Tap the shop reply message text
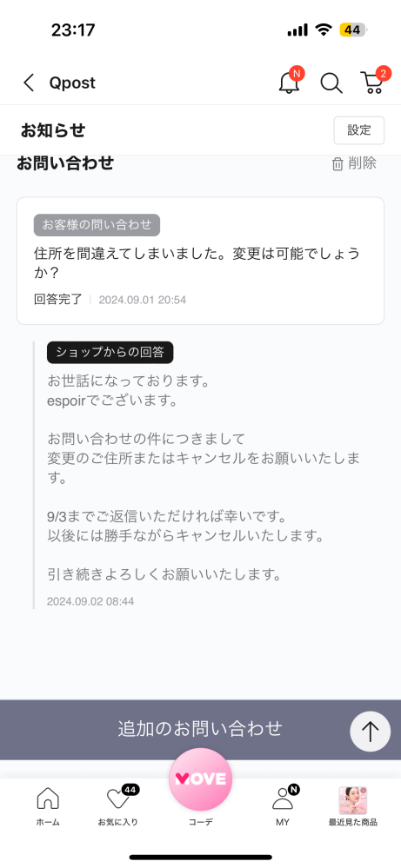 (204, 478)
